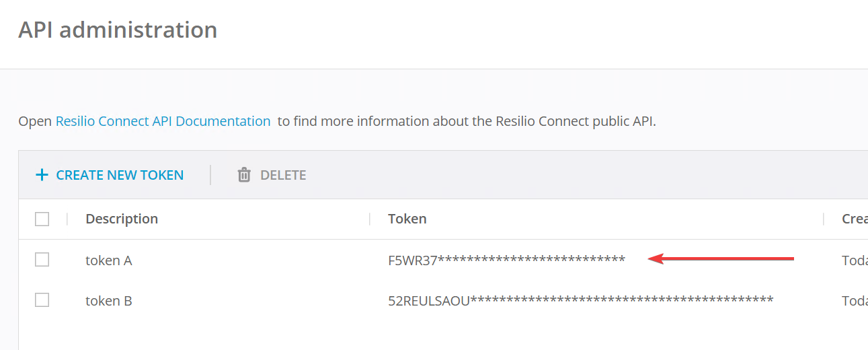Click the plus icon for new token
Viewport: 868px width, 350px height.
(42, 175)
